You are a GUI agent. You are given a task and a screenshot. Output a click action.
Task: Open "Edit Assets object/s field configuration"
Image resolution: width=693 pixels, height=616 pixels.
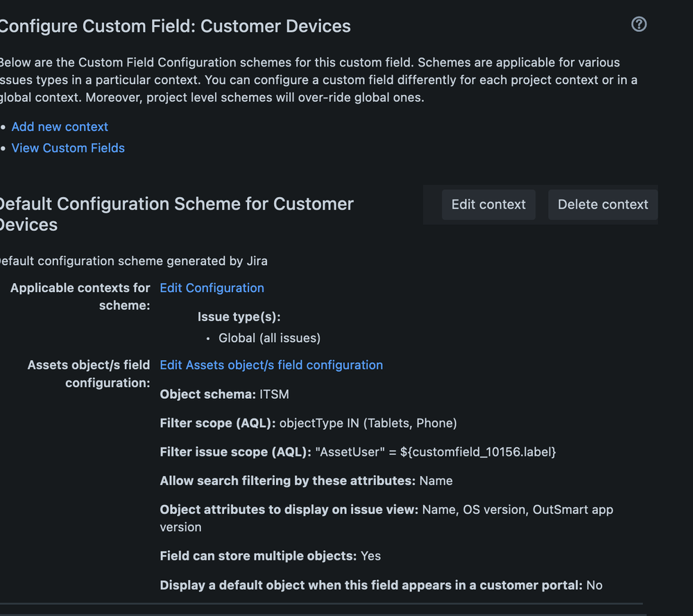[x=271, y=364]
